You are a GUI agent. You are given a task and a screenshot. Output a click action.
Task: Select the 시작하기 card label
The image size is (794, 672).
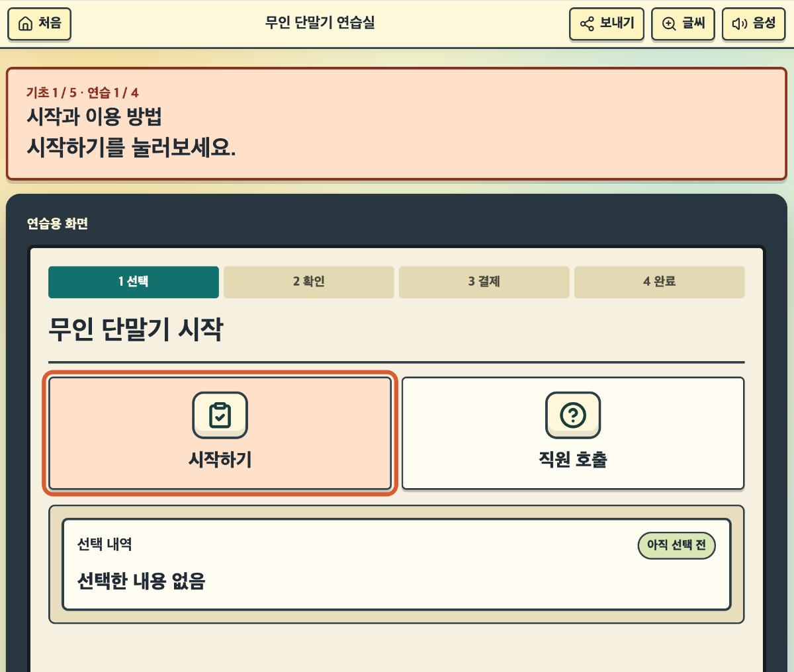[x=220, y=459]
